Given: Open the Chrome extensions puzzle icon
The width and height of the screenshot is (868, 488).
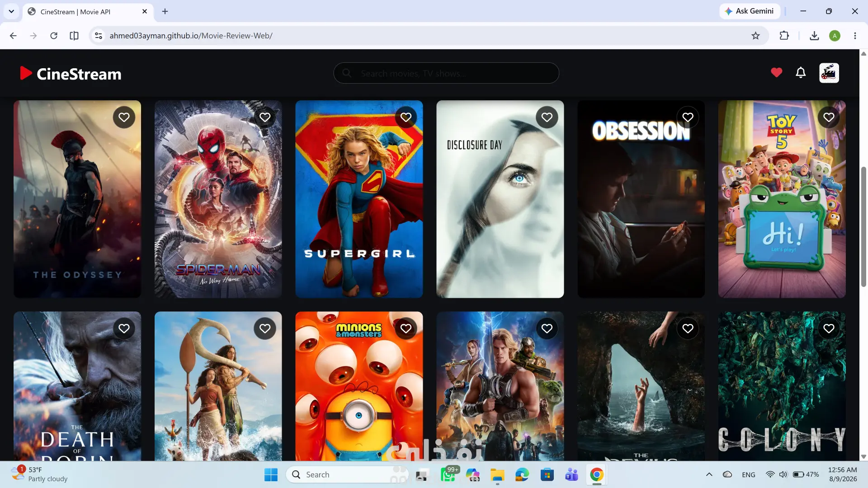Looking at the screenshot, I should (x=784, y=36).
